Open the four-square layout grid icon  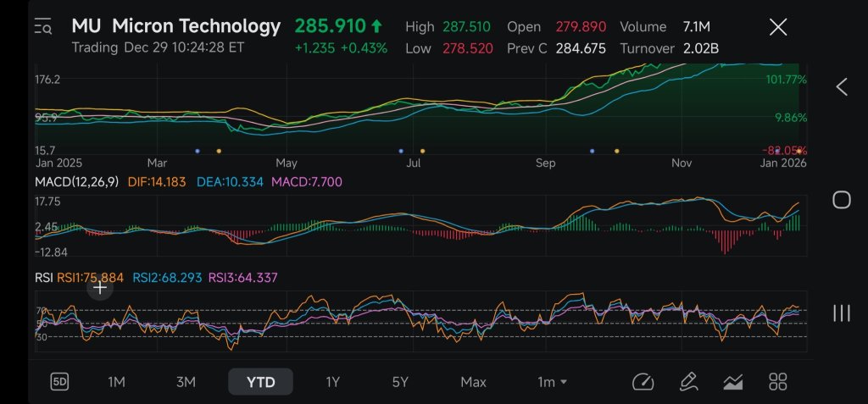(778, 381)
